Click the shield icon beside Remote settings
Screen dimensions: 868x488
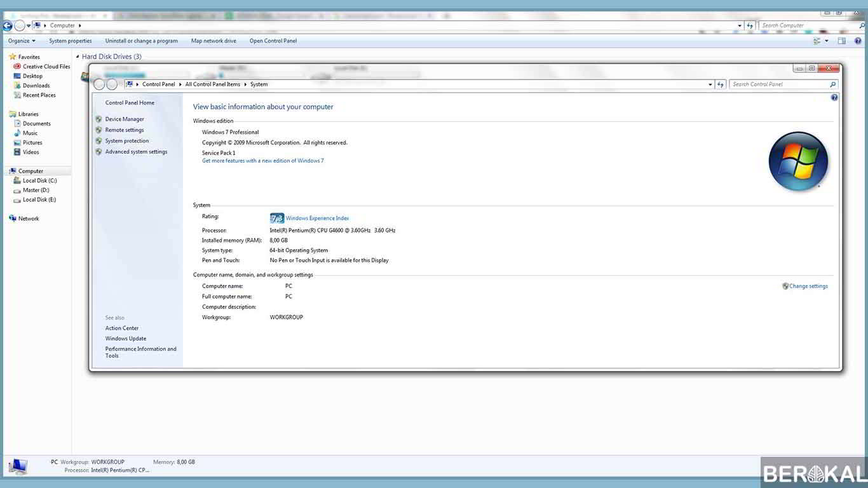[98, 130]
